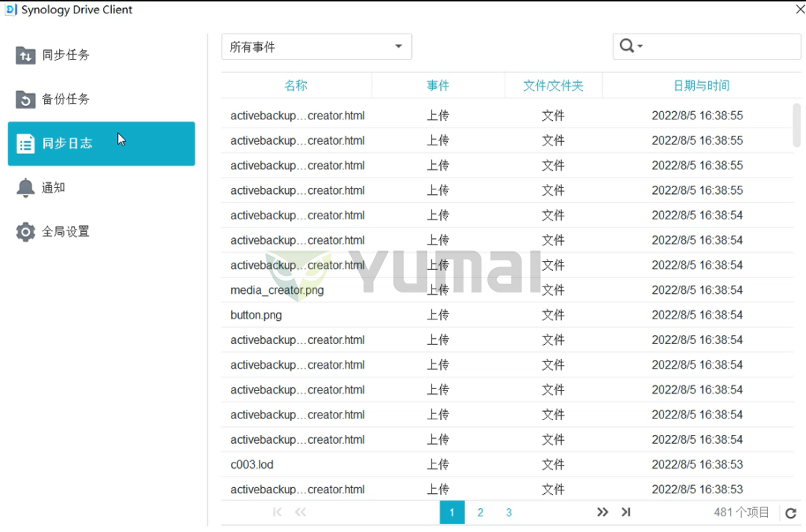Click the vertical scrollbar of log list
This screenshot has width=806, height=532.
coord(796,125)
